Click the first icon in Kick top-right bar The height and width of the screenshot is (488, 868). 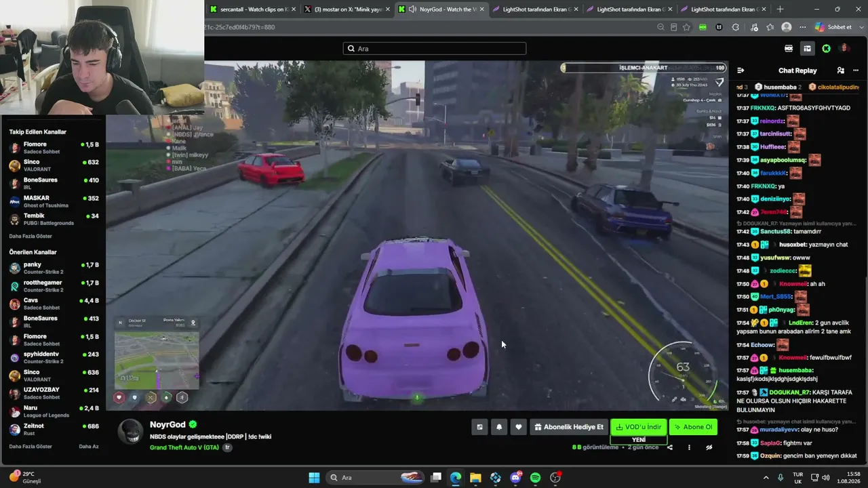click(789, 49)
